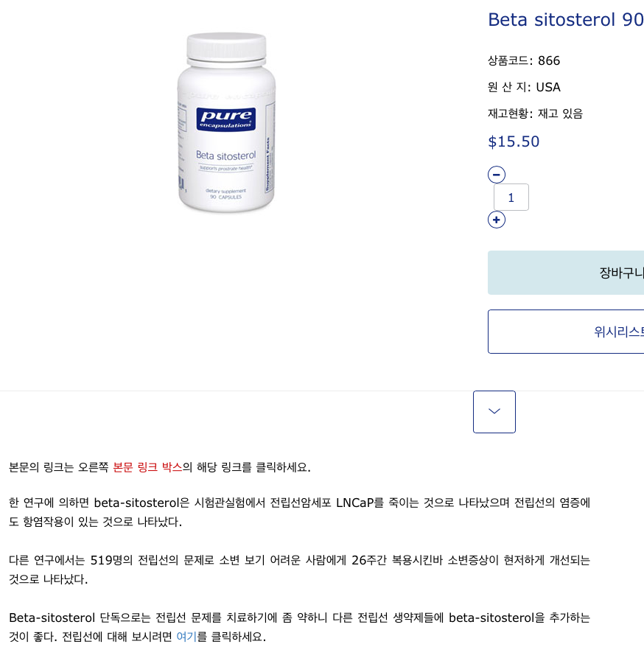The image size is (644, 647).
Task: Click the paragraph mentioning LNCaP cells
Action: pyautogui.click(x=299, y=512)
